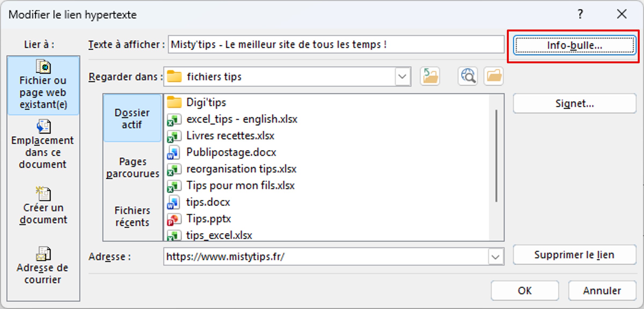The image size is (644, 309).
Task: Expand the Adresse dropdown
Action: tap(496, 256)
